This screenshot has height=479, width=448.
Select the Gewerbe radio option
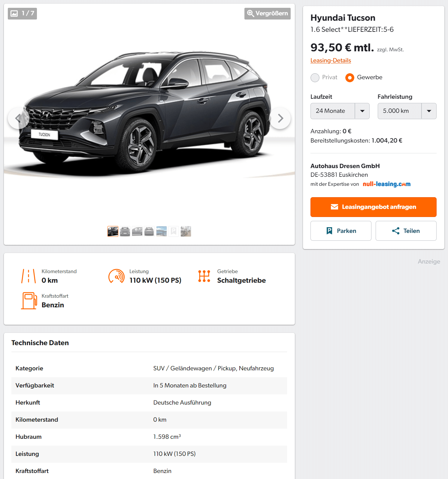tap(350, 78)
